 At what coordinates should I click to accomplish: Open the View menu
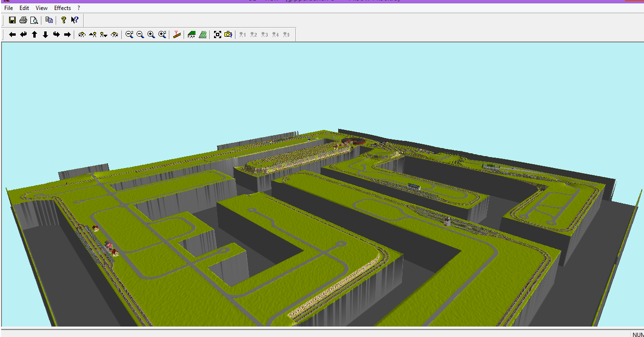point(41,8)
